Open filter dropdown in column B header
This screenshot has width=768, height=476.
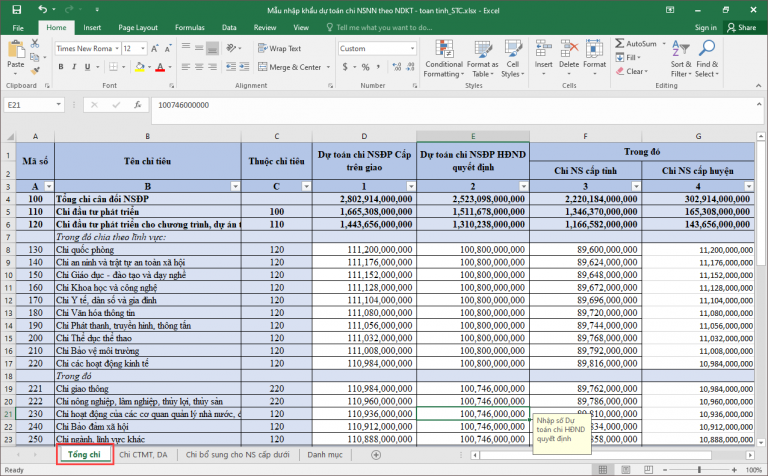coord(236,187)
